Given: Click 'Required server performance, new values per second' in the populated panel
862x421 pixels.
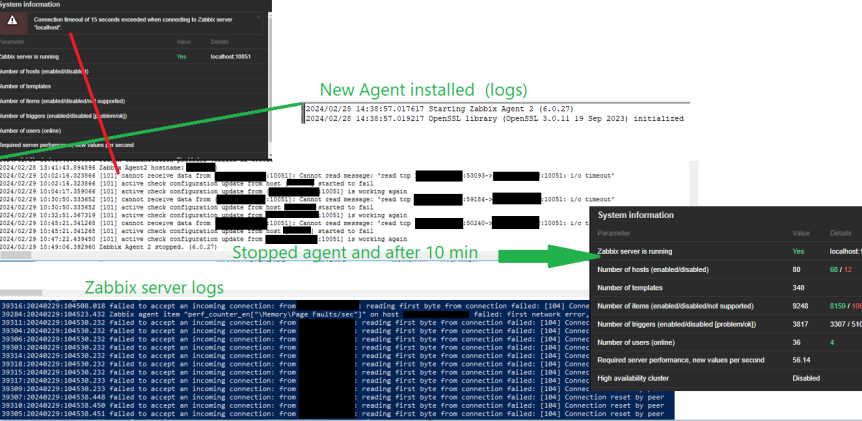Looking at the screenshot, I should coord(681,360).
